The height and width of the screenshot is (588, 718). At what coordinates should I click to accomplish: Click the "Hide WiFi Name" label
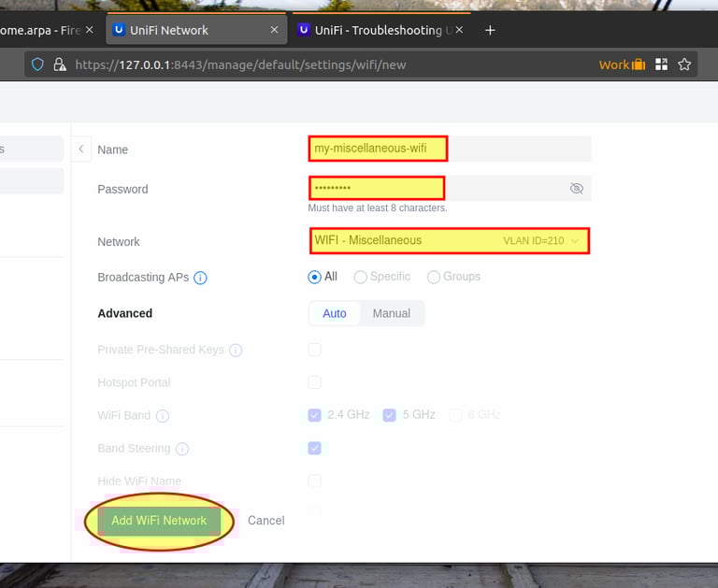[139, 480]
